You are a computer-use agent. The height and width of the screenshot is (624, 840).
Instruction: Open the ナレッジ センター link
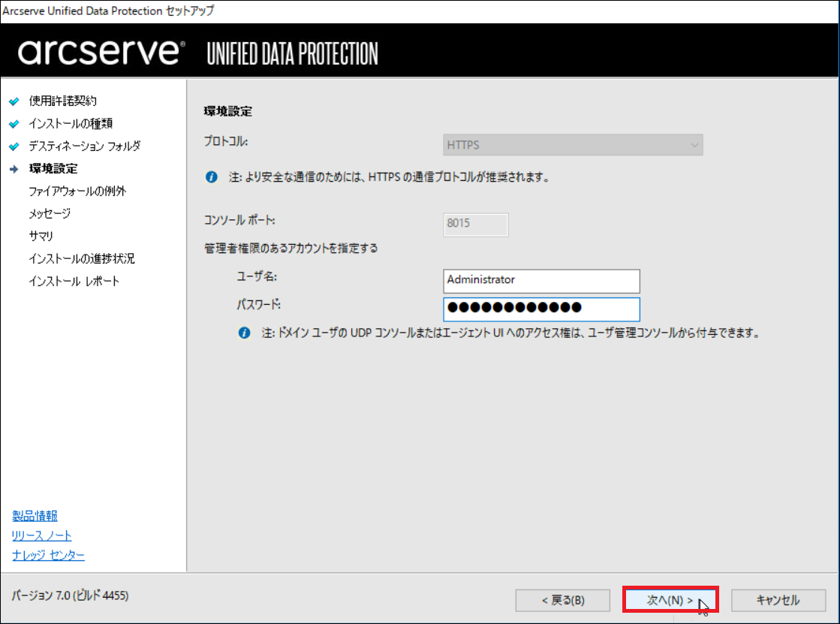coord(48,555)
